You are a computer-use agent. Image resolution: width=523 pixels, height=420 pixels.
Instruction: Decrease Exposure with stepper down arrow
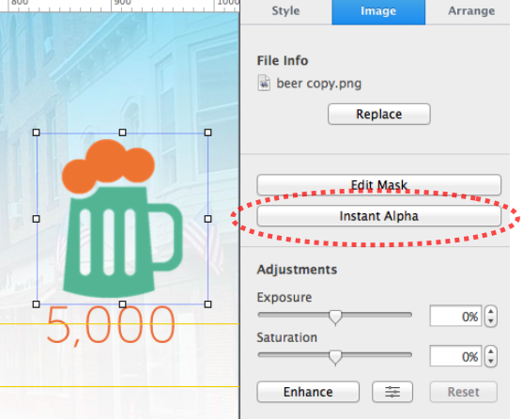coord(491,321)
